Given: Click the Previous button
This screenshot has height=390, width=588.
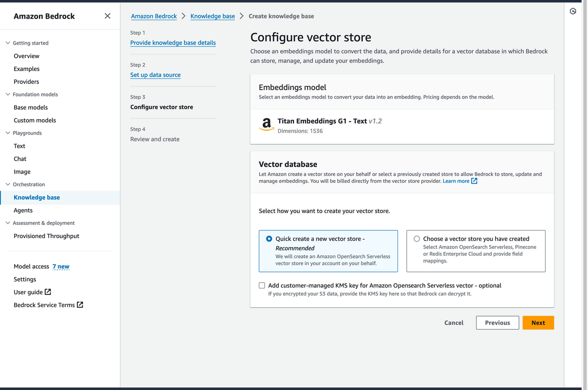Looking at the screenshot, I should tap(497, 323).
